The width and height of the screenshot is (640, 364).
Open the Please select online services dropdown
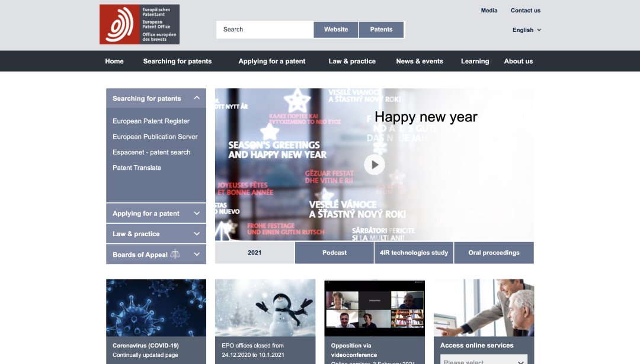click(x=484, y=360)
